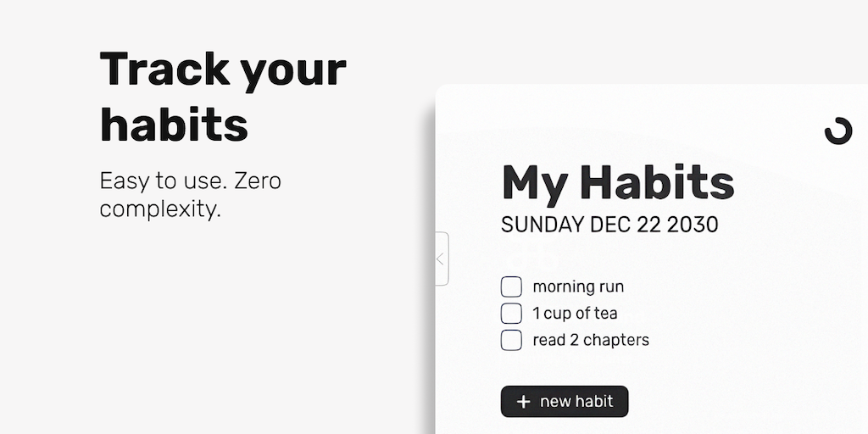Select the "1 cup of tea" habit label
Screen dimensions: 868x434
[575, 314]
